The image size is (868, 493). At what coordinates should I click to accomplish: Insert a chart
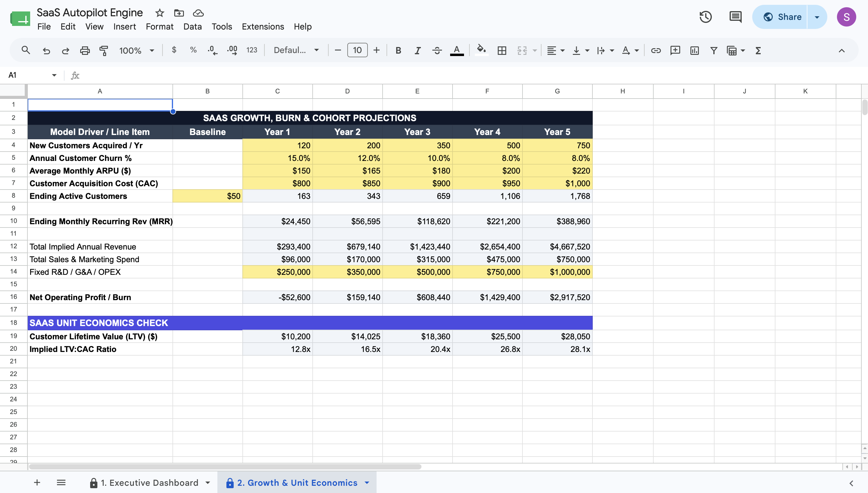(x=694, y=50)
